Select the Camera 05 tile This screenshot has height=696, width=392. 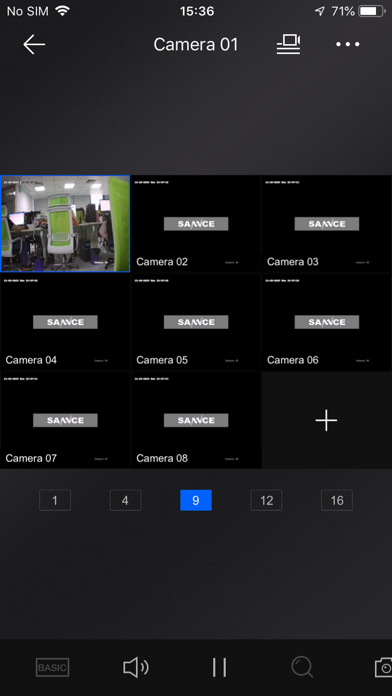[x=196, y=322]
